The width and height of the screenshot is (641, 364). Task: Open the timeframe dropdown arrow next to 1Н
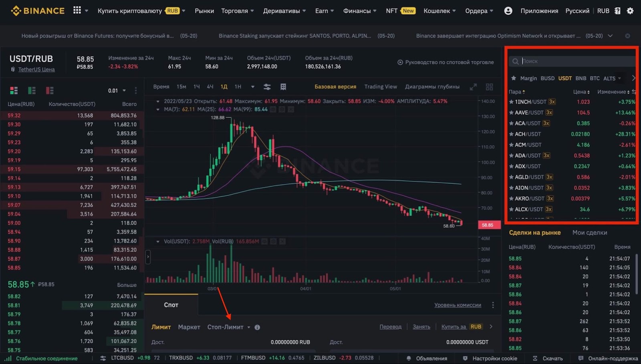(253, 86)
